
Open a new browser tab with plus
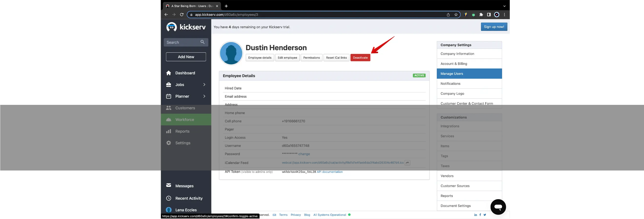point(226,6)
